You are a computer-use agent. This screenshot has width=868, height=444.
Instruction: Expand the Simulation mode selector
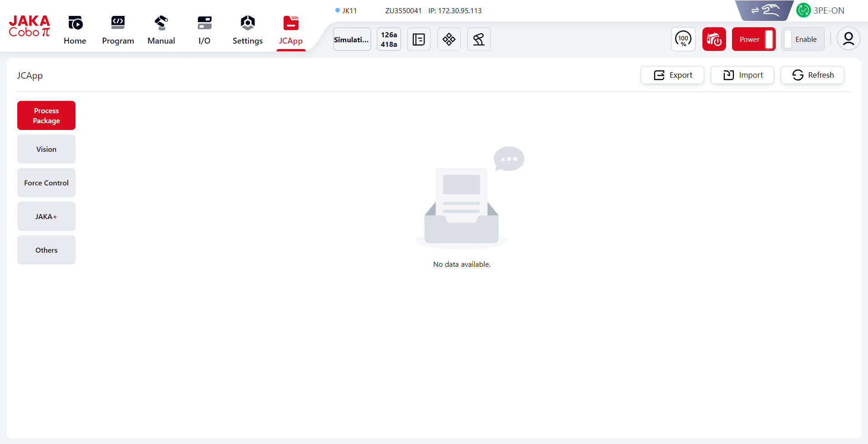[x=352, y=40]
